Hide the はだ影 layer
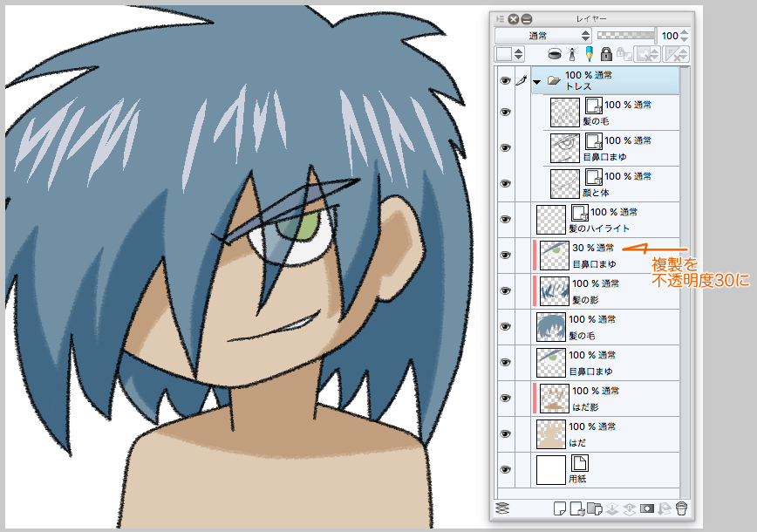This screenshot has height=532, width=757. point(506,396)
